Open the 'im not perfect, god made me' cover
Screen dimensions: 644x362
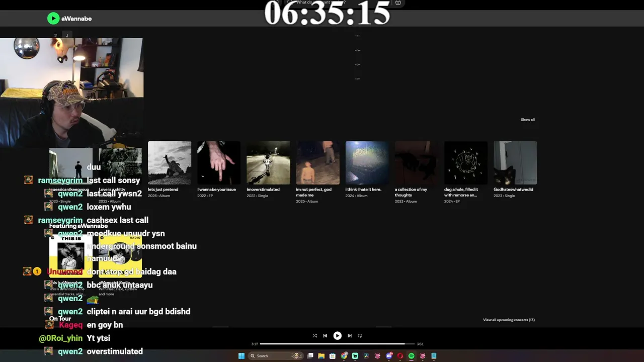click(x=317, y=163)
